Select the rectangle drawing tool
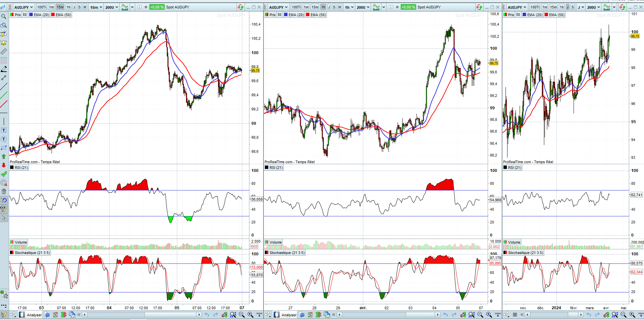Image resolution: width=644 pixels, height=320 pixels. click(4, 148)
